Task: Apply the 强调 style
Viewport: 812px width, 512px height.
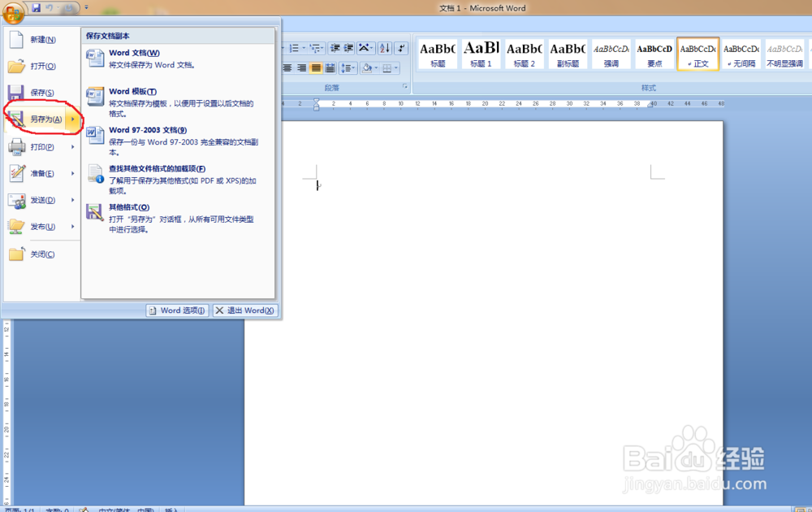Action: pos(611,54)
